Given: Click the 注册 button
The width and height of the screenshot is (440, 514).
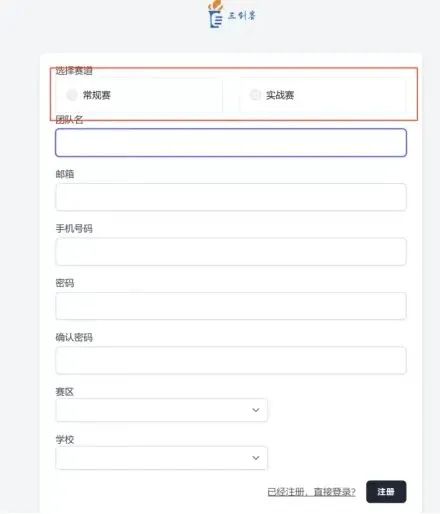Looking at the screenshot, I should (386, 492).
